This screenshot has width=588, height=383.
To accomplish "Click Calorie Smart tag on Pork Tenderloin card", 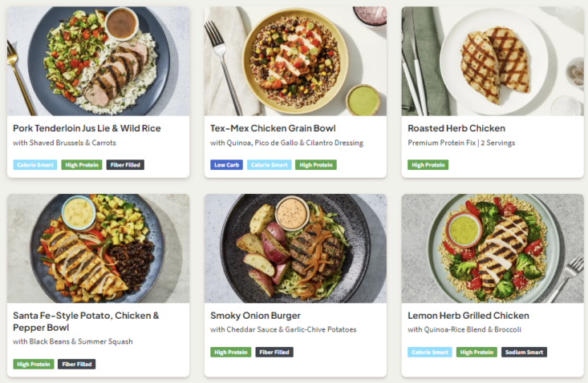I will (35, 165).
